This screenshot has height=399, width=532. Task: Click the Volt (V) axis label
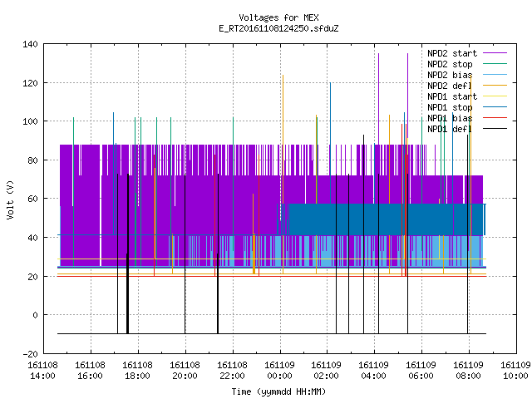pos(10,199)
